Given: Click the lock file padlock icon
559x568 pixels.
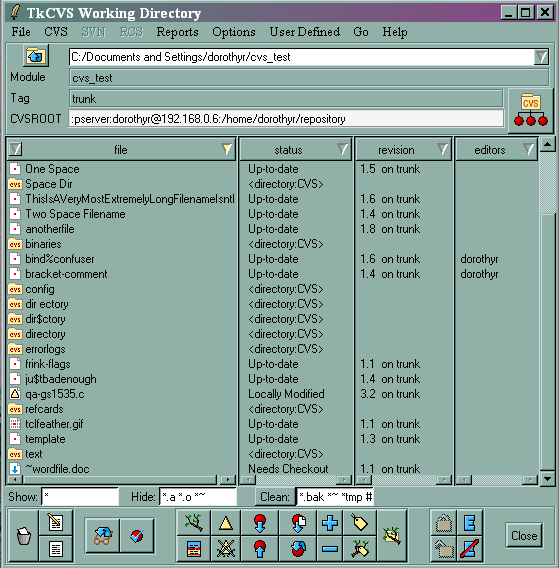Looking at the screenshot, I should pos(444,523).
